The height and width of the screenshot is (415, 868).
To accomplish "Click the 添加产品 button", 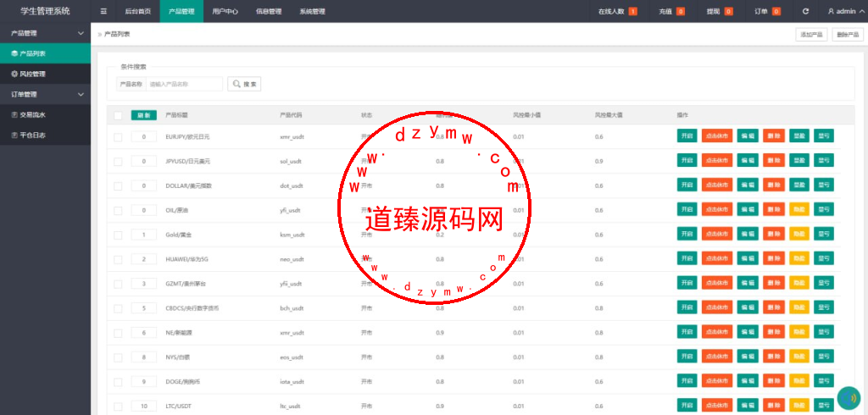I will coord(811,35).
